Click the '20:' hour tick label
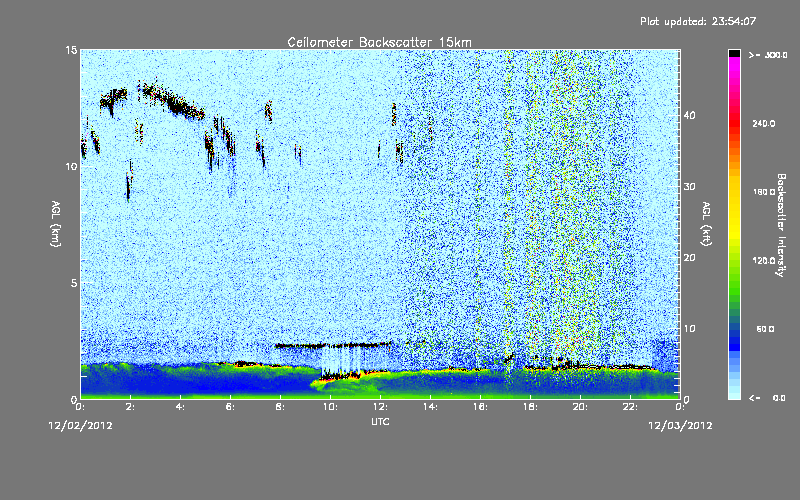Viewport: 800px width, 500px height. 581,407
